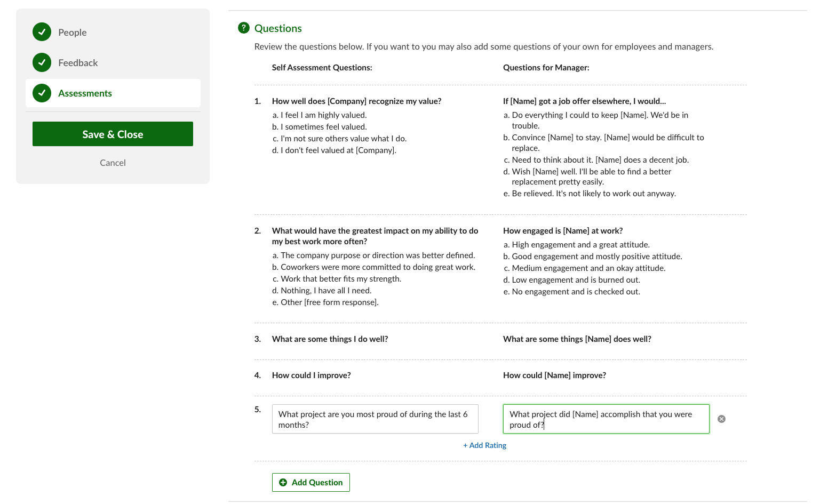The width and height of the screenshot is (836, 504).
Task: Click the Assessments step checkmark icon
Action: 42,93
